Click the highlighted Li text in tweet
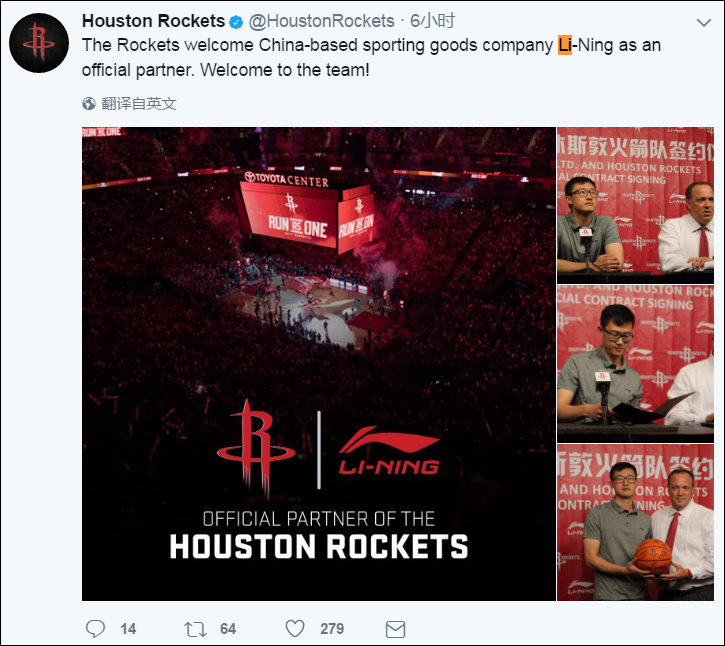Image resolution: width=725 pixels, height=646 pixels. tap(565, 45)
